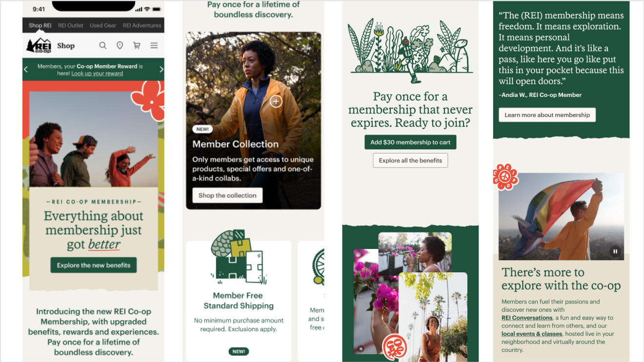Go to next banner message arrow
This screenshot has height=362, width=644.
[x=161, y=70]
